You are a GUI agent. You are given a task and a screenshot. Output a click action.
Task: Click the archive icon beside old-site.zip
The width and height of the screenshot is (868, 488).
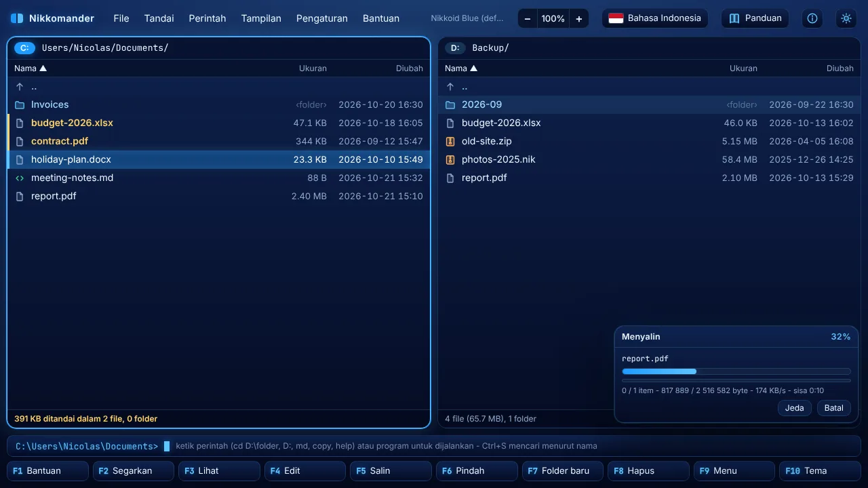(450, 142)
